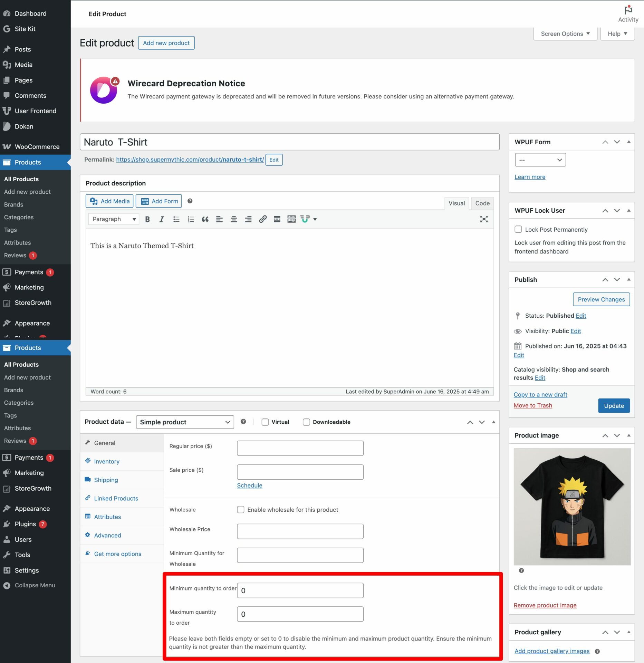Image resolution: width=644 pixels, height=663 pixels.
Task: Check Lock Post Permanently
Action: click(518, 229)
